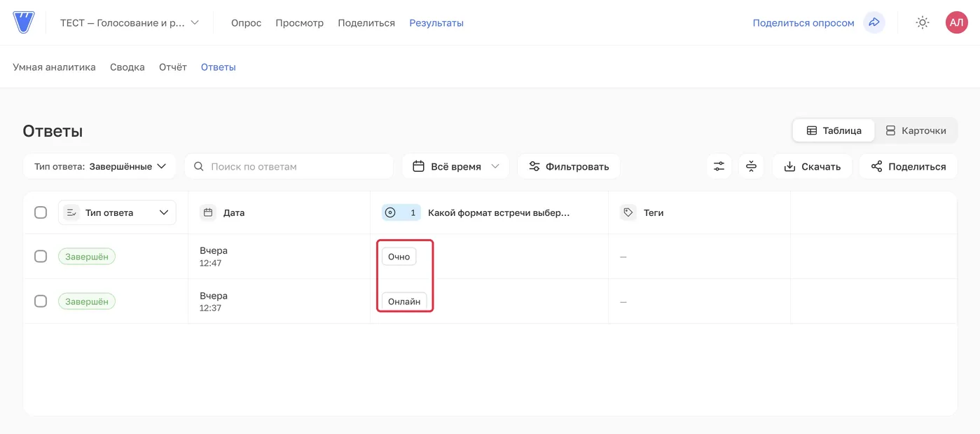The image size is (980, 434).
Task: Open the АЛ user avatar menu
Action: [956, 22]
